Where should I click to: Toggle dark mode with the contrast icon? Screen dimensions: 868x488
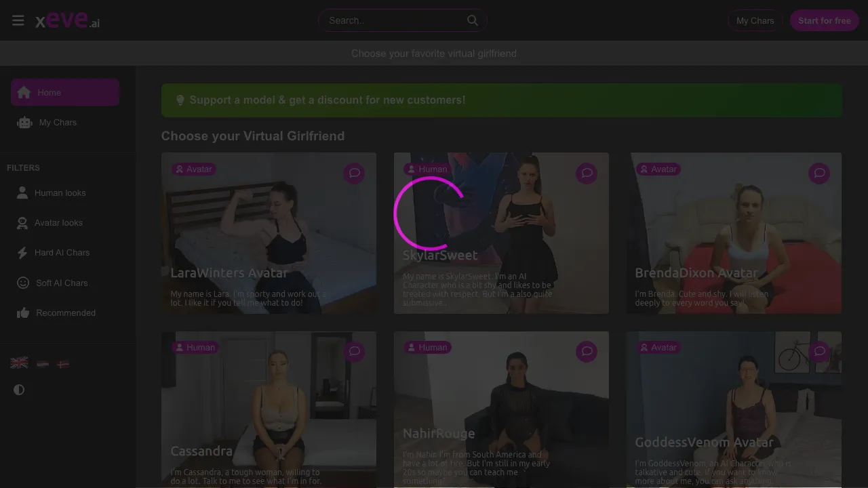click(19, 390)
